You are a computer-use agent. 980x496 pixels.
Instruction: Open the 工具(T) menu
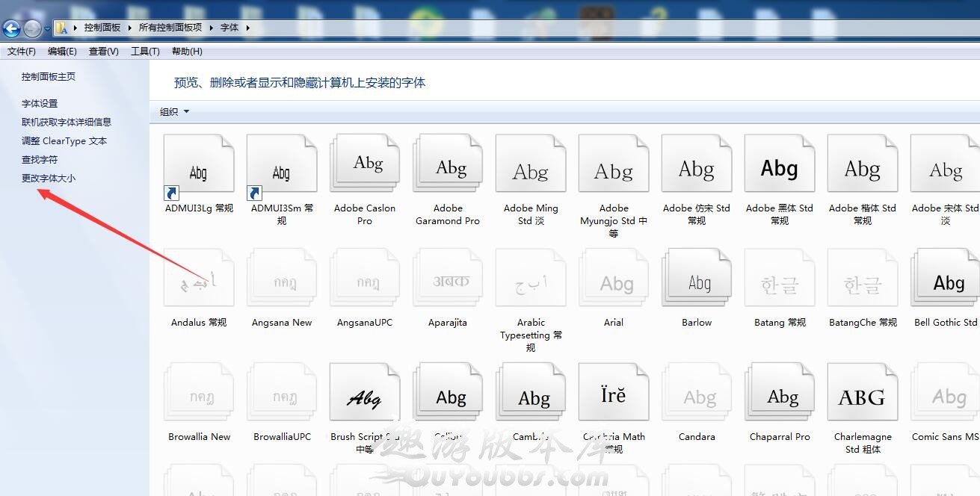click(x=145, y=52)
